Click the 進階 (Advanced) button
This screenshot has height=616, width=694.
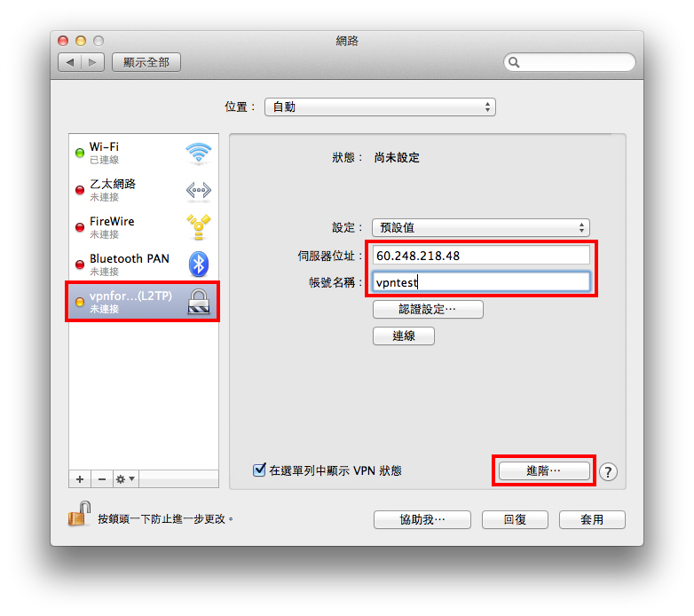[544, 470]
